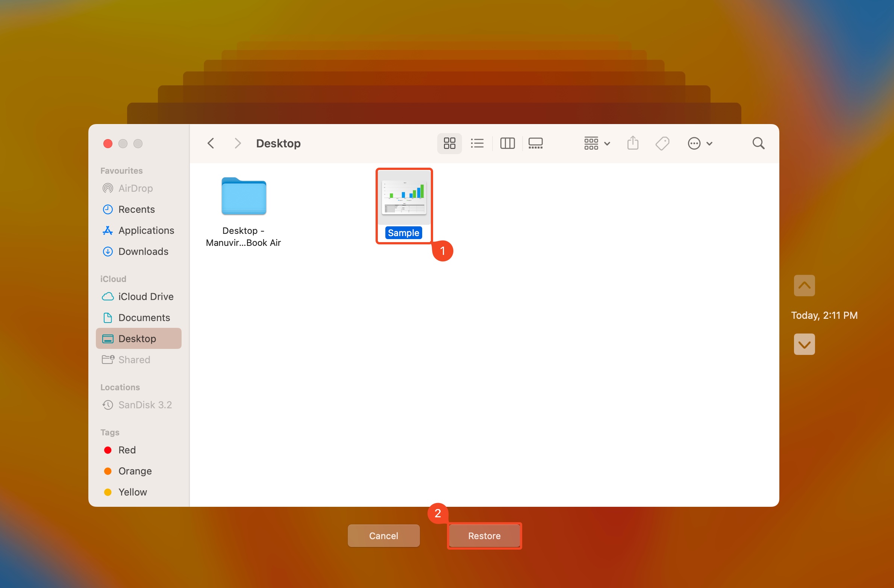The image size is (894, 588).
Task: Open the search icon in toolbar
Action: coord(759,143)
